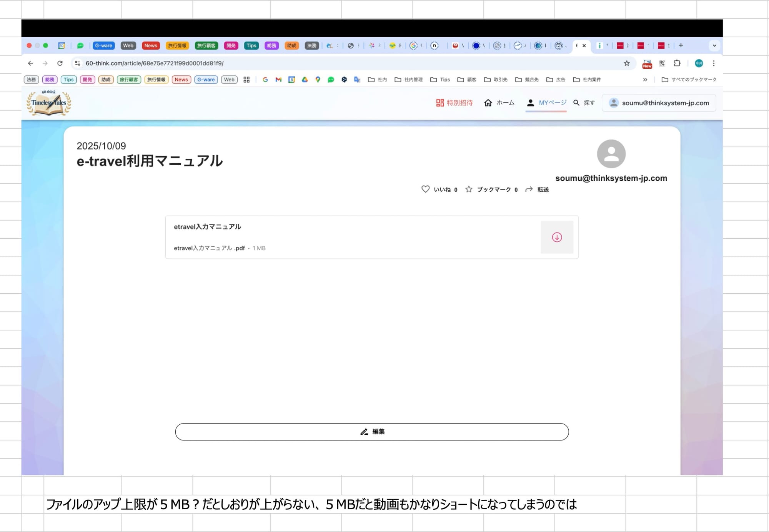Open the soumu@thinksystem-jp.com account dropdown
Viewport: 769px width, 532px height.
[659, 103]
